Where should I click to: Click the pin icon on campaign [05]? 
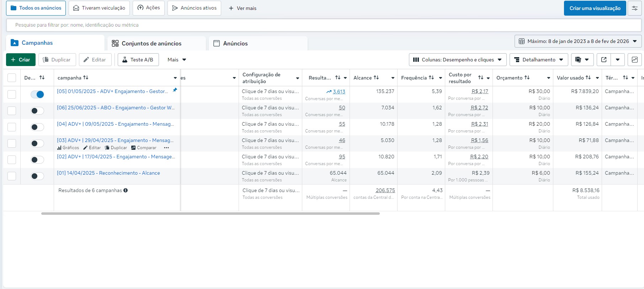pyautogui.click(x=175, y=90)
